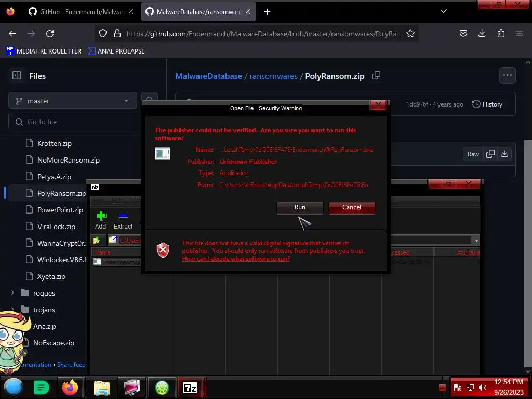Open Krotten.zip in file tree
Screen dimensions: 532x399
(54, 143)
